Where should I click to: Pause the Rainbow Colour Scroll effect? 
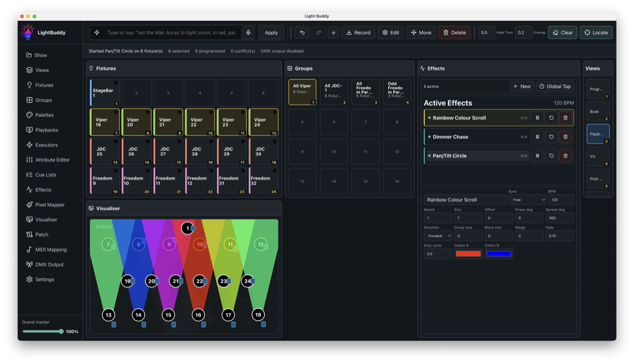point(537,118)
